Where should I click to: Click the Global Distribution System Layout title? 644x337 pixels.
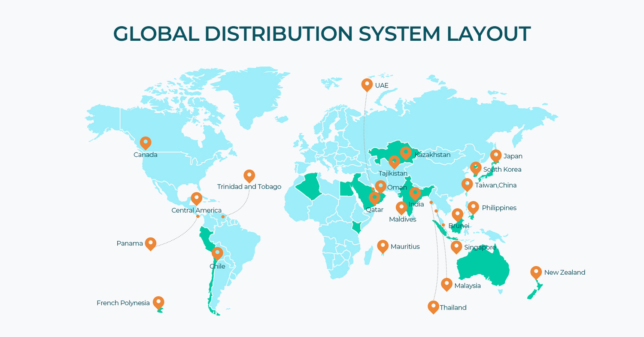[322, 34]
